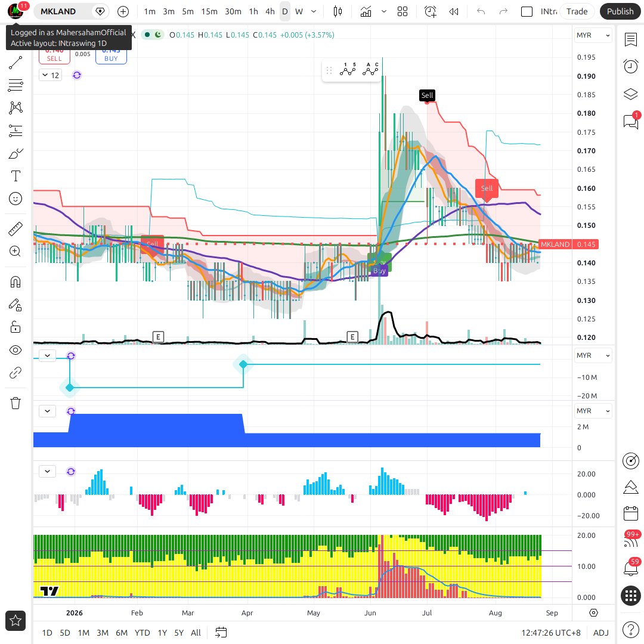Select the Text annotation tool
The height and width of the screenshot is (644, 644).
pyautogui.click(x=16, y=176)
